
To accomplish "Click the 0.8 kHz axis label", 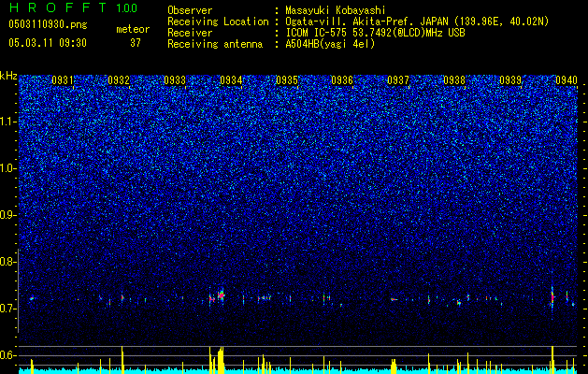I will 8,262.
